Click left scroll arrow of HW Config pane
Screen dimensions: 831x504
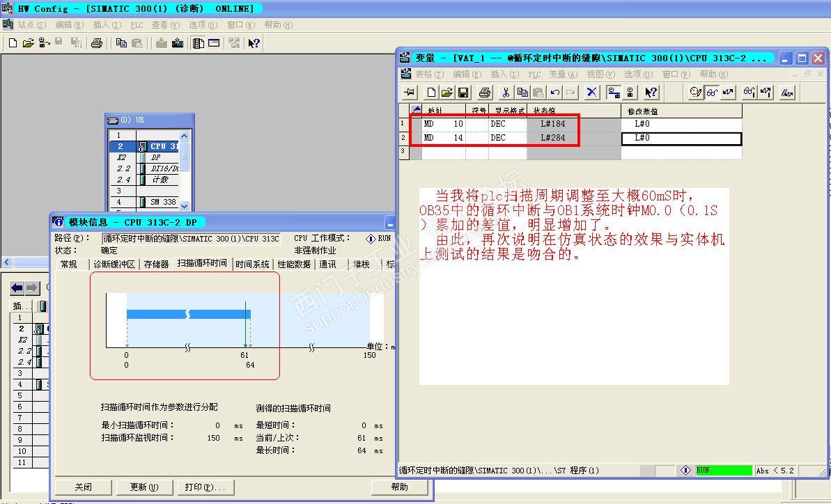[7, 262]
